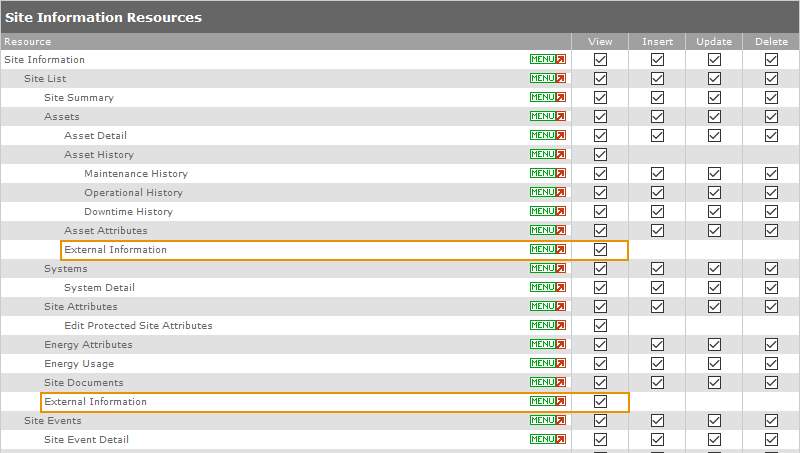
Task: Click the Resource column header
Action: coord(28,42)
